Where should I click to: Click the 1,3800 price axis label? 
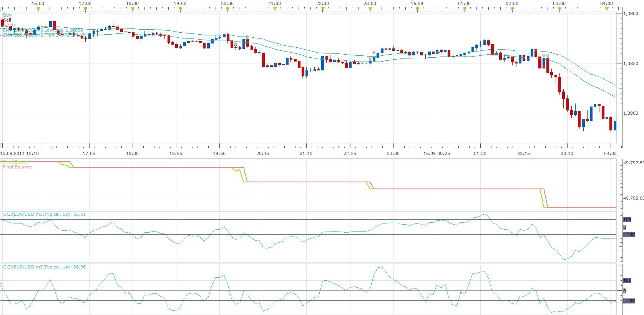[x=631, y=113]
